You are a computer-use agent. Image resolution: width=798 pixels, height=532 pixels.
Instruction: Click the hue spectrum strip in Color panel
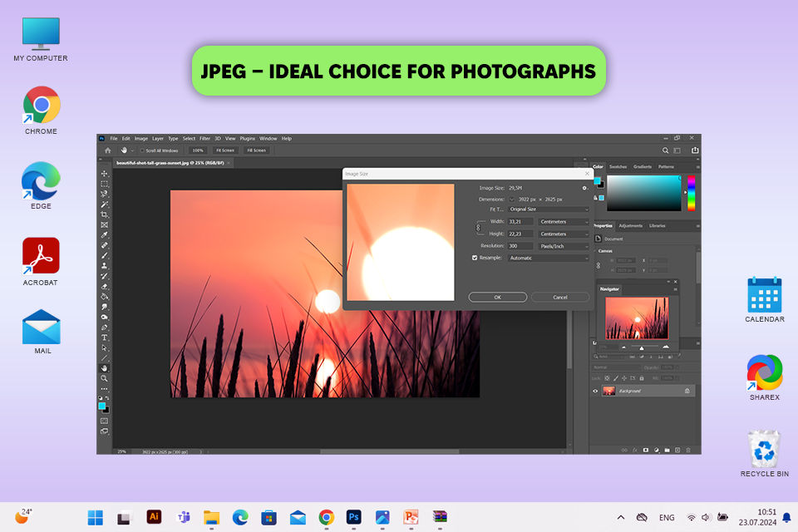[691, 193]
